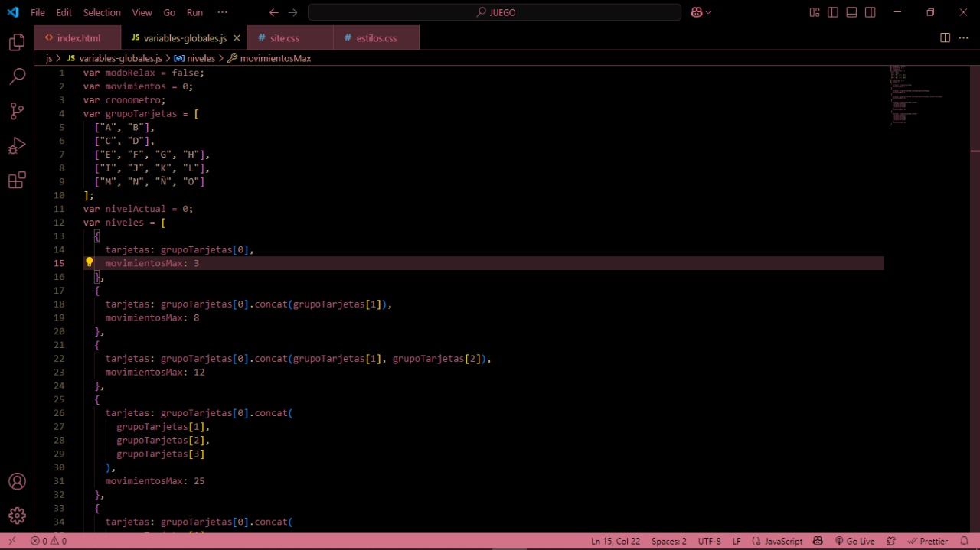Go to line via Ln 15, Col 22
The width and height of the screenshot is (980, 550).
pos(616,541)
